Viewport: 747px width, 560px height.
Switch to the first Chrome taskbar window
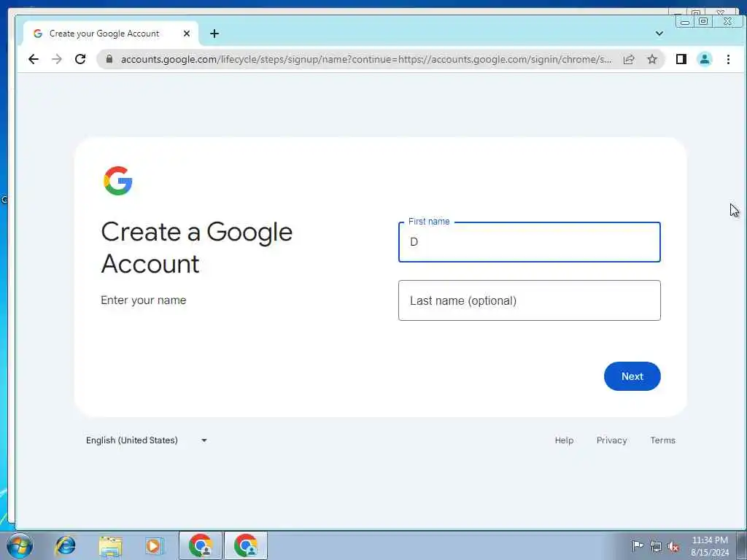[x=201, y=545]
